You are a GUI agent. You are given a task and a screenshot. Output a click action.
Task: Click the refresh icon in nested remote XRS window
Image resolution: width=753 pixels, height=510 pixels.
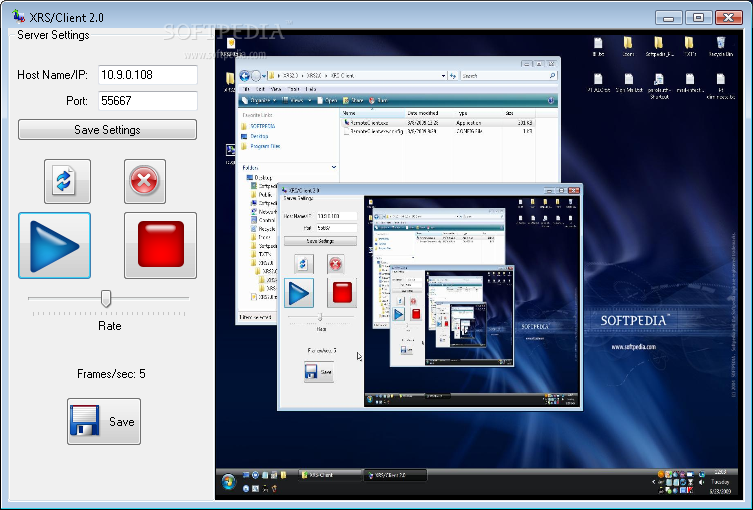[x=304, y=264]
